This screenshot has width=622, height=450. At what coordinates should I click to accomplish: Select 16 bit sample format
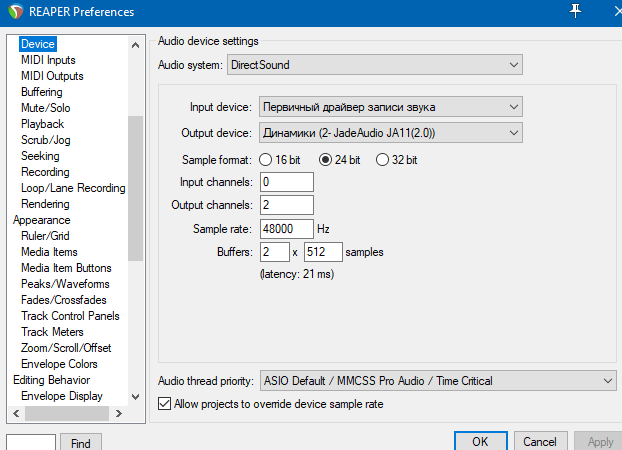[266, 160]
